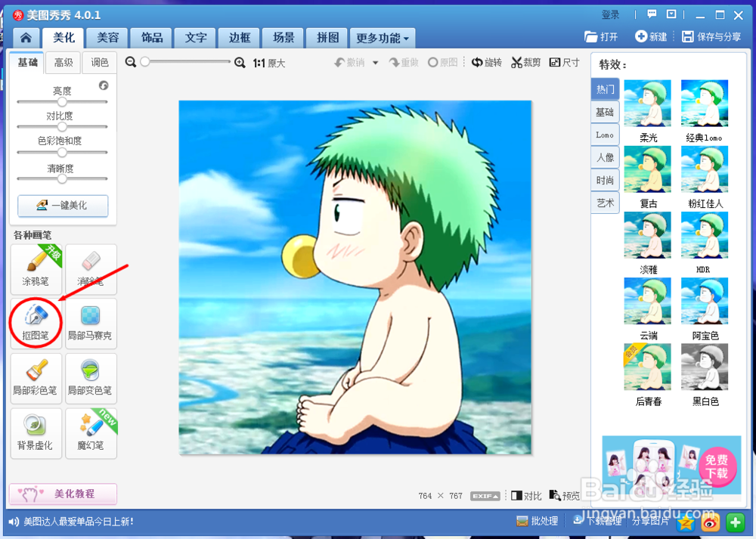Switch to the 场景 tab
756x539 pixels.
(x=283, y=38)
